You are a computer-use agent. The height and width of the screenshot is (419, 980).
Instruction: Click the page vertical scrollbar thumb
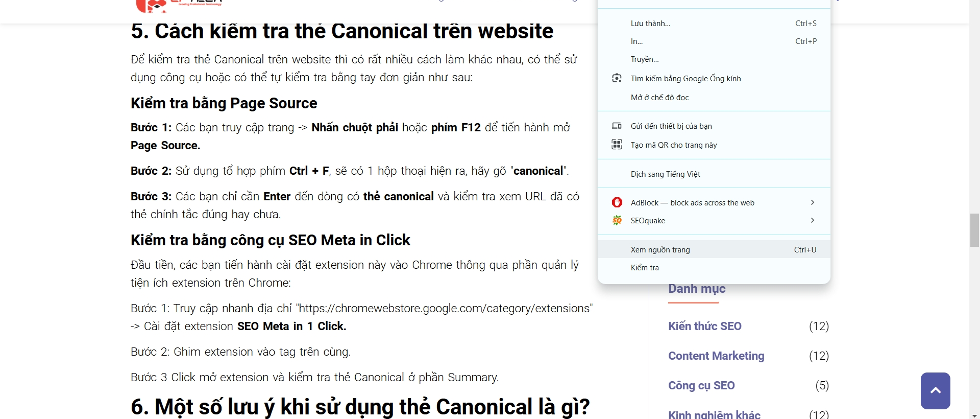974,230
